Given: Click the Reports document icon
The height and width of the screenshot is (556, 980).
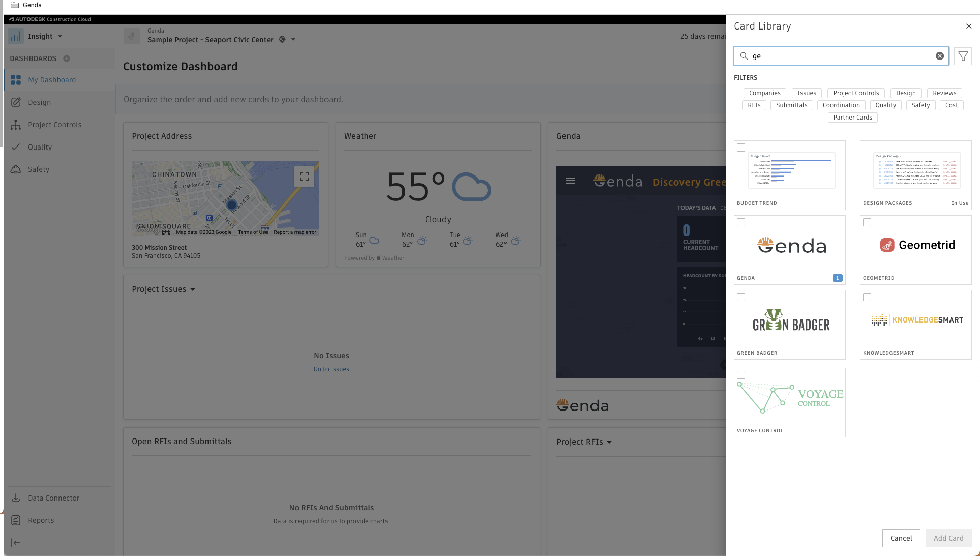Looking at the screenshot, I should [x=16, y=520].
